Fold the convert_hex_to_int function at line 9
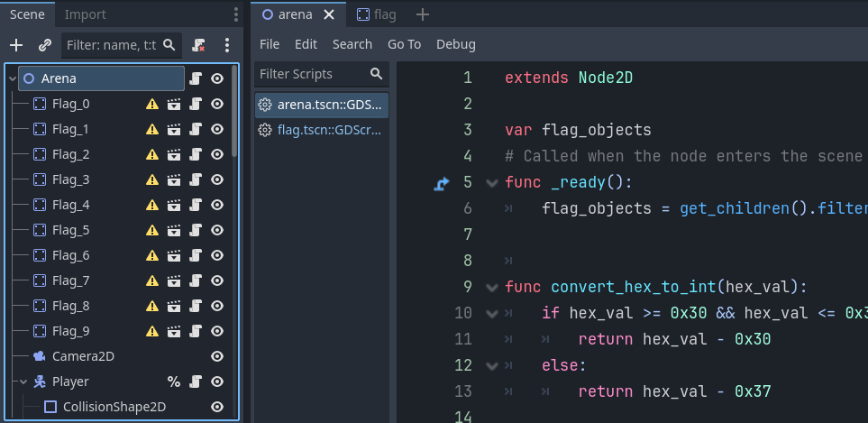868x423 pixels. click(x=492, y=288)
